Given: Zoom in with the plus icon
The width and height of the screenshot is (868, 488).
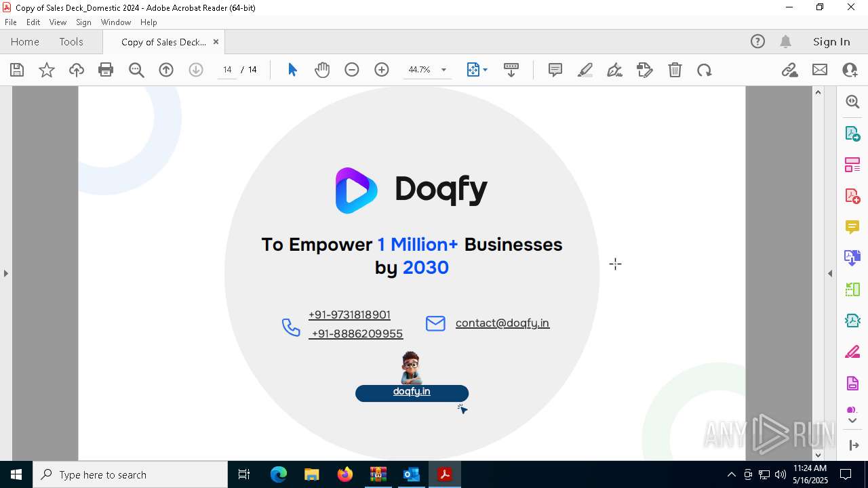Looking at the screenshot, I should (382, 70).
